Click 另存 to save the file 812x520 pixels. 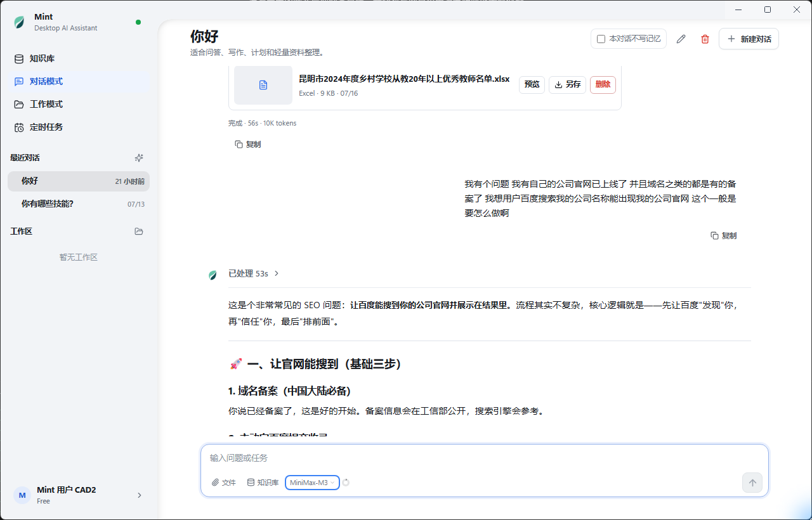[x=567, y=84]
